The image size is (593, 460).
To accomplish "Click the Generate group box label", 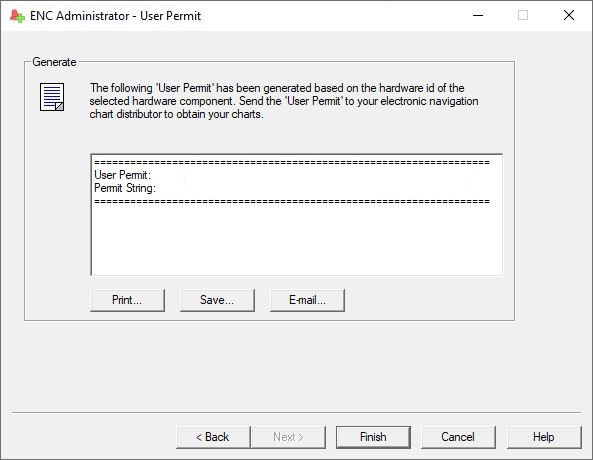I will point(54,62).
